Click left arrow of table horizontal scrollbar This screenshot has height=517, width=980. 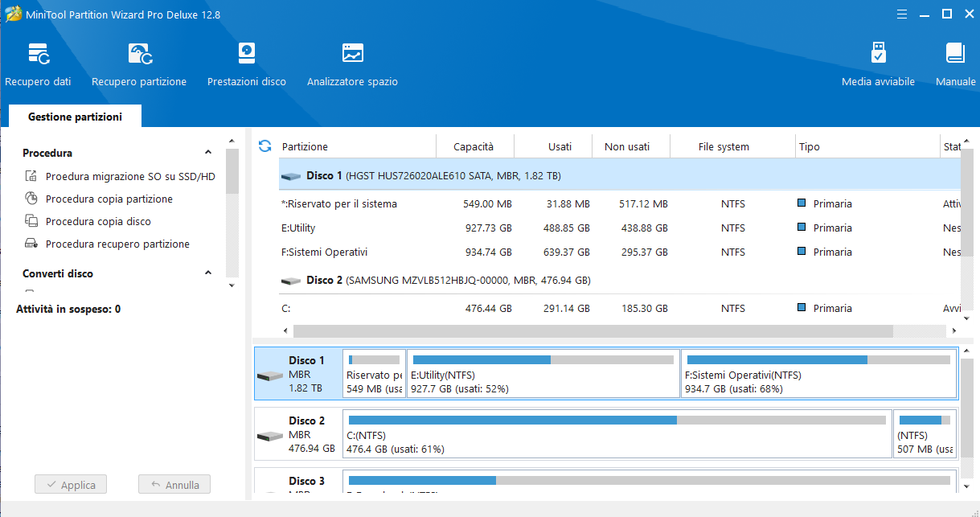tap(285, 330)
